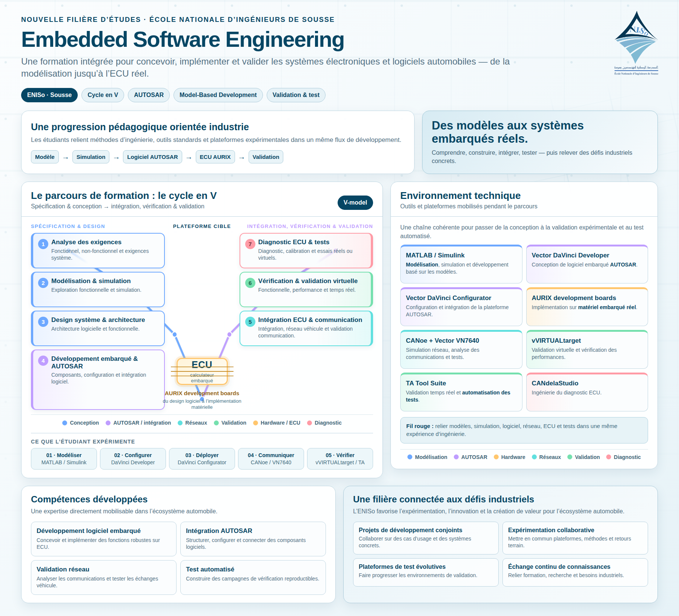Click the numbered 7 red circle icon

coord(250,244)
